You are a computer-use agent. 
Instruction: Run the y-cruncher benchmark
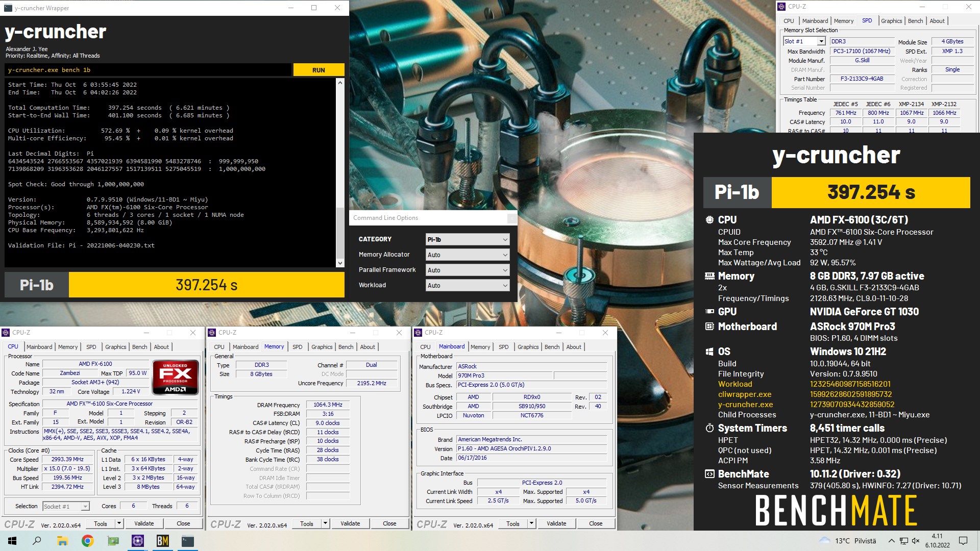point(318,70)
